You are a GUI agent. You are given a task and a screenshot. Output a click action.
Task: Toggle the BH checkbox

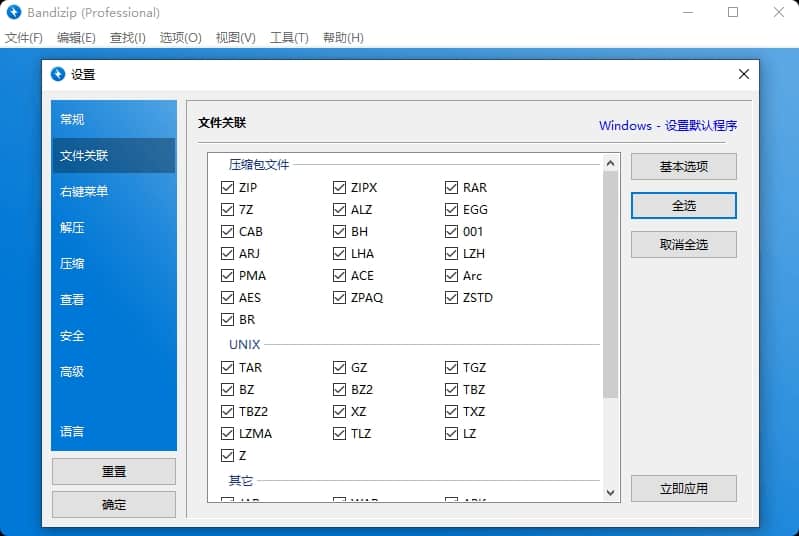point(339,231)
